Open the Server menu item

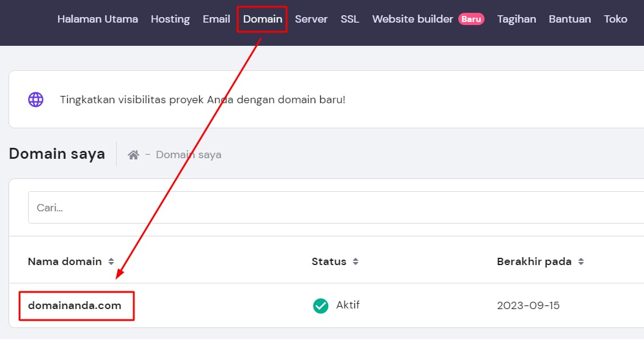311,19
